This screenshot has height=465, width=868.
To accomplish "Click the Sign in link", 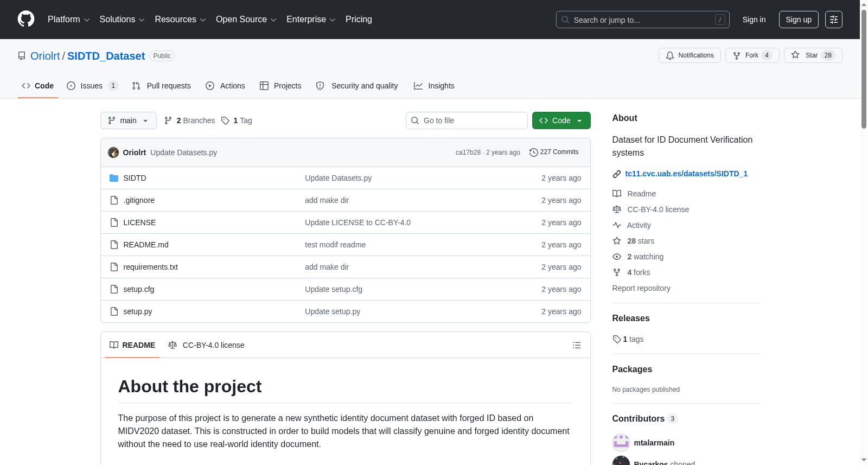I will (x=754, y=20).
